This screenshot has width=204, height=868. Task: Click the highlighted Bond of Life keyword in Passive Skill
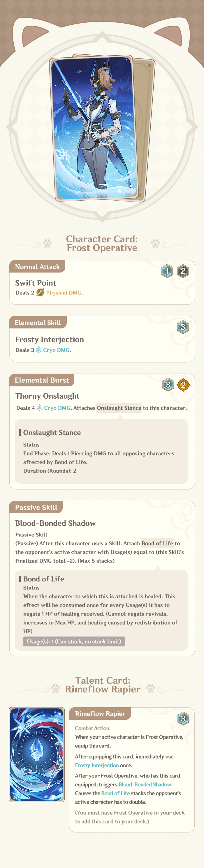157,543
